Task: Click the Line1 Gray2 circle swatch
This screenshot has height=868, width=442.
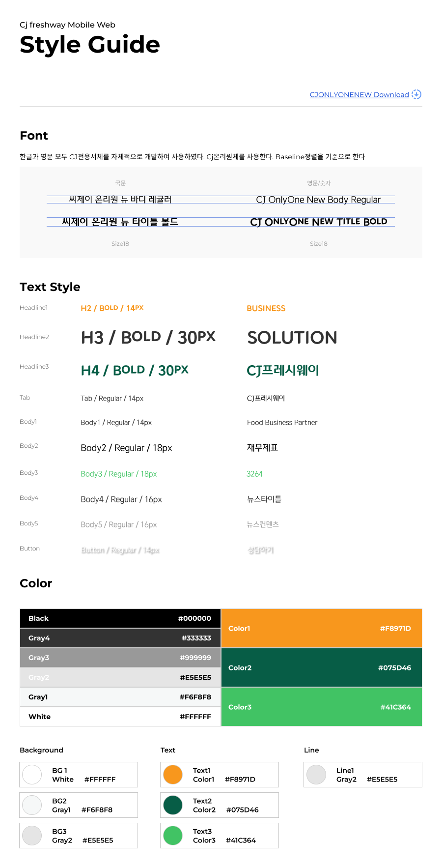Action: (x=316, y=775)
